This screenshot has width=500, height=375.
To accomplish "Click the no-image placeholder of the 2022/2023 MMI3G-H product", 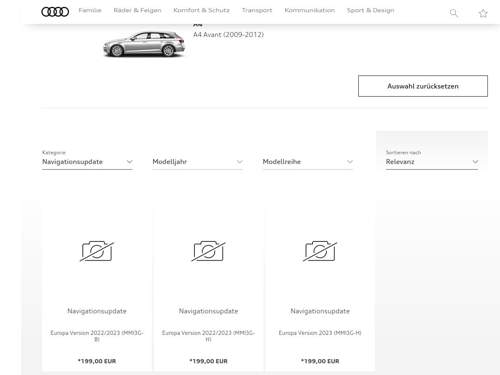I will 208,251.
